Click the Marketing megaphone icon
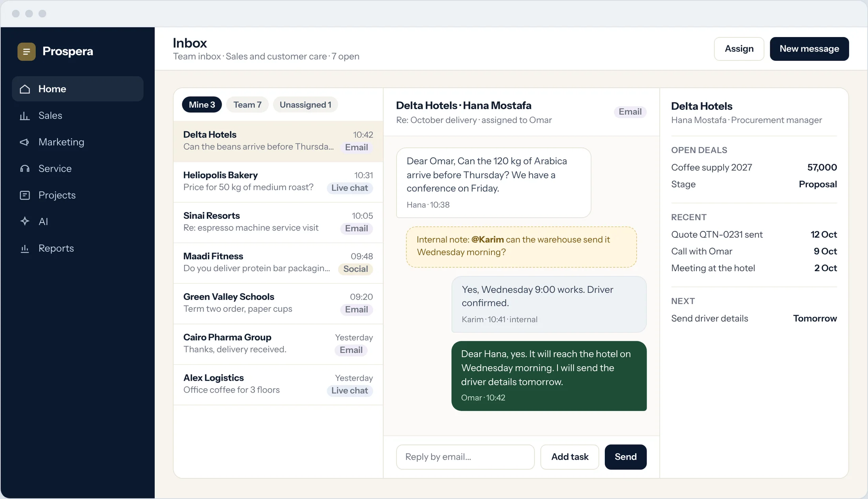Screen dimensions: 868x499 coord(25,142)
